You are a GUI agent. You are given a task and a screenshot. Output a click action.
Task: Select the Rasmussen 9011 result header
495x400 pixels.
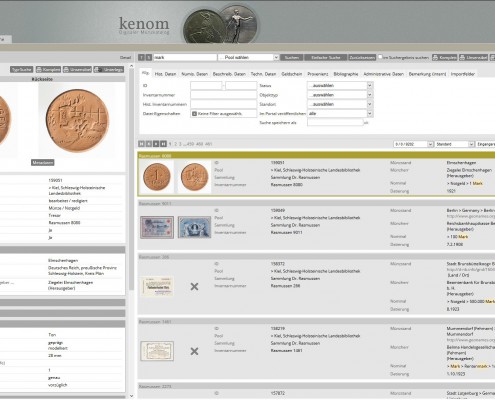point(316,203)
